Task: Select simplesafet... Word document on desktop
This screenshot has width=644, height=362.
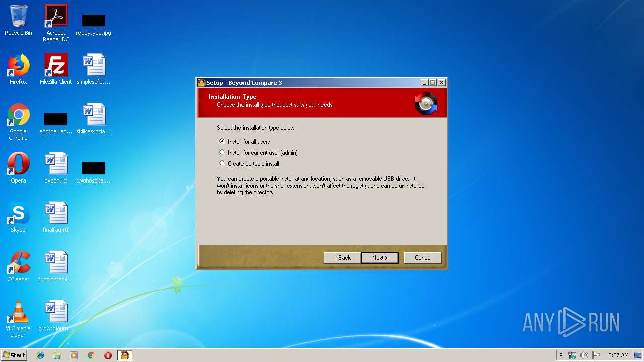Action: pyautogui.click(x=94, y=69)
